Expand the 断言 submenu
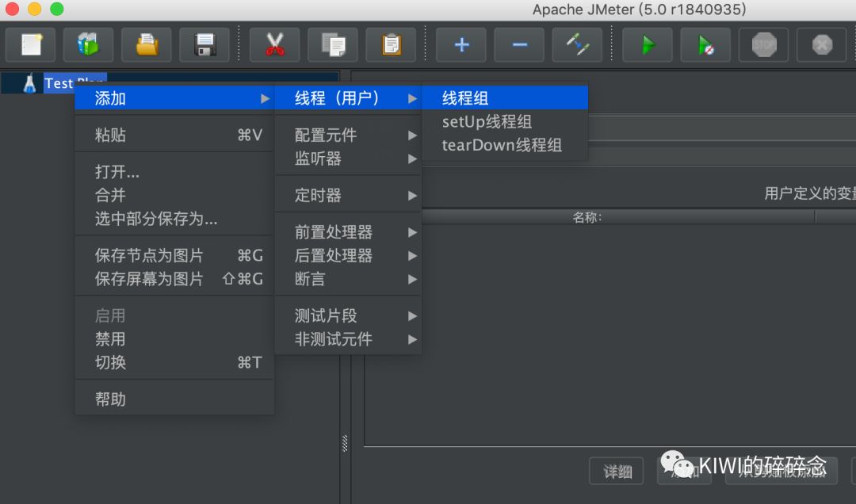Image resolution: width=856 pixels, height=504 pixels. (348, 279)
